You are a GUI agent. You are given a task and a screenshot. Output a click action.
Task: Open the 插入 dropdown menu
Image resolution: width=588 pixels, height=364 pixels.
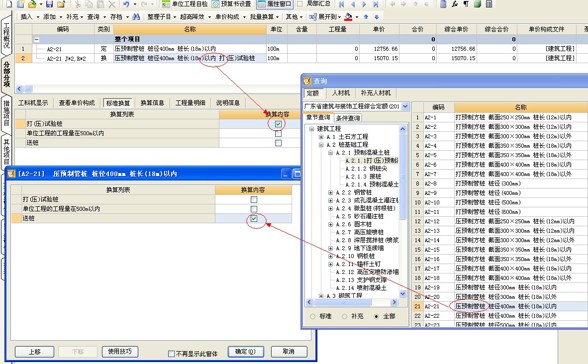[x=30, y=17]
